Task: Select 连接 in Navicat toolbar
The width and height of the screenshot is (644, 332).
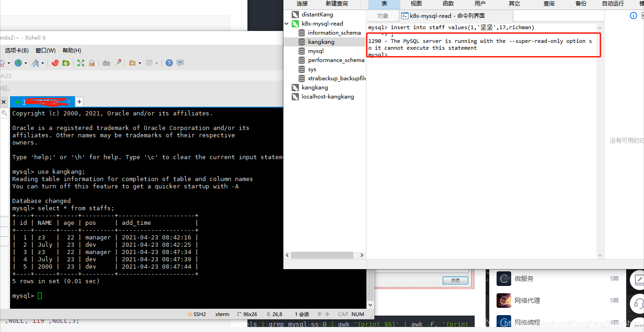Action: click(302, 4)
